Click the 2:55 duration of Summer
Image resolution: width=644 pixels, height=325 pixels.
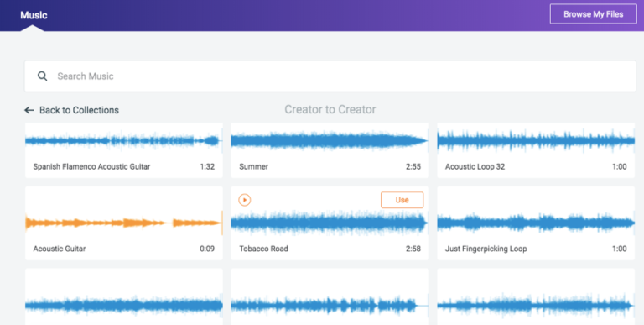coord(413,166)
